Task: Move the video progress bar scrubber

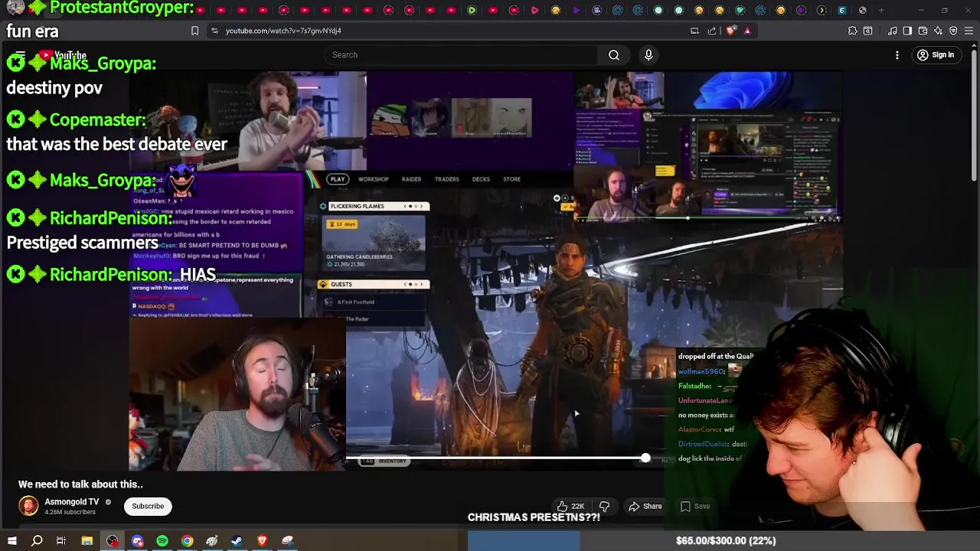Action: (x=645, y=458)
